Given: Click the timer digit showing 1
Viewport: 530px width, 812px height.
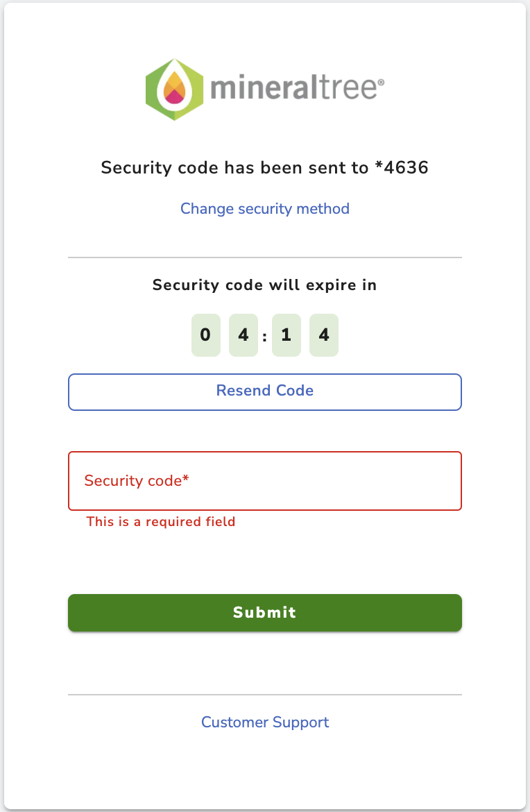Looking at the screenshot, I should [x=287, y=335].
